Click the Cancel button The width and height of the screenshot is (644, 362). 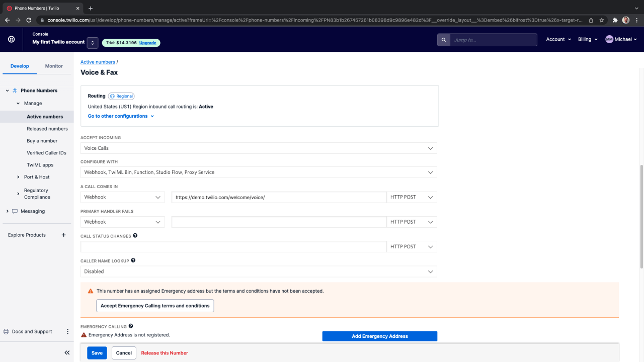(x=124, y=353)
